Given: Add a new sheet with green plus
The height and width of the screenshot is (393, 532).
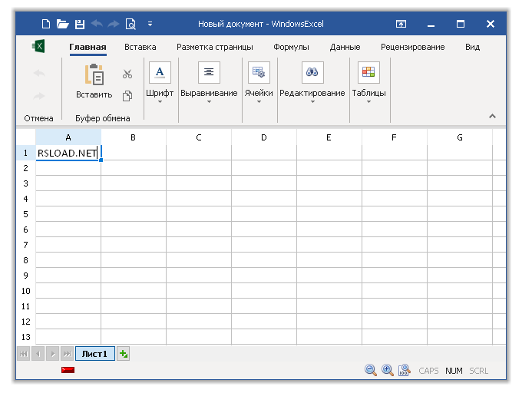Looking at the screenshot, I should pos(123,354).
